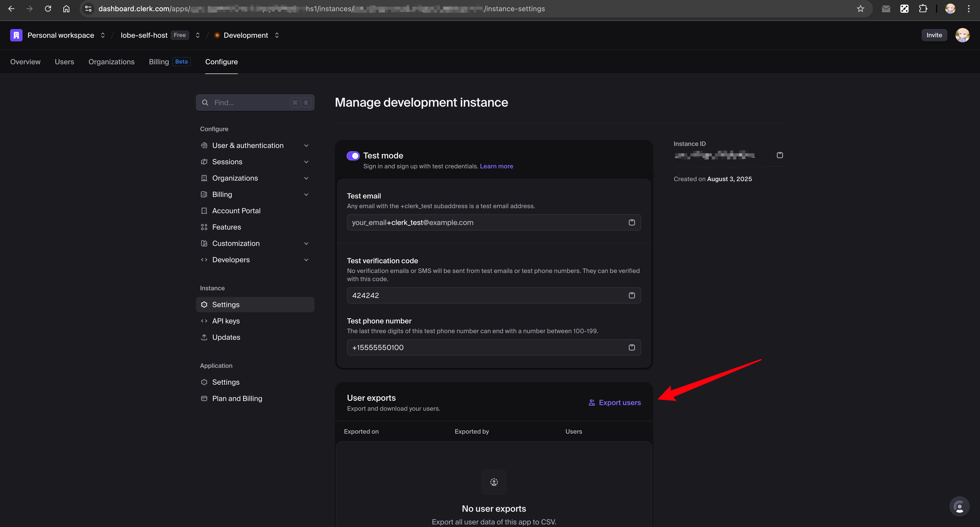This screenshot has width=980, height=527.
Task: Copy the test verification code 424242
Action: [632, 295]
